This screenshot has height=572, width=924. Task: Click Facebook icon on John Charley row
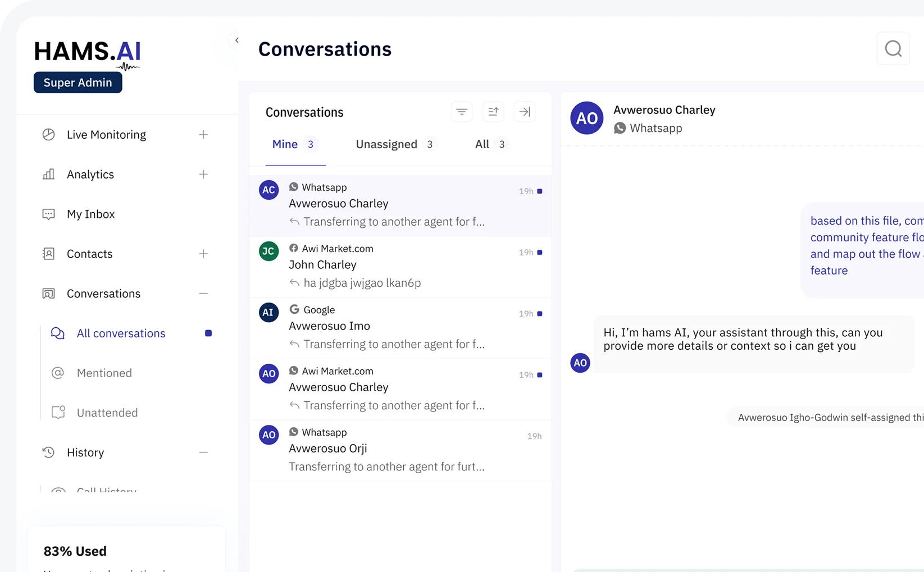(x=294, y=248)
